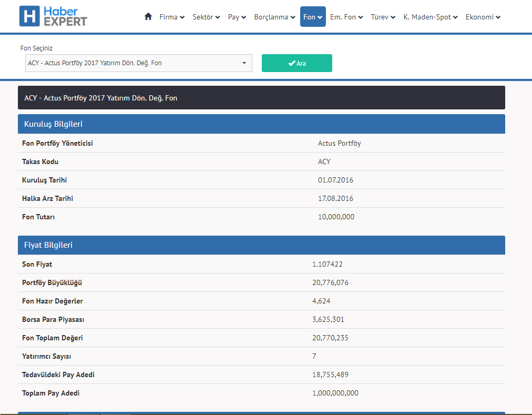The height and width of the screenshot is (415, 532).
Task: Click the Takas Kodu row label
Action: [x=40, y=161]
